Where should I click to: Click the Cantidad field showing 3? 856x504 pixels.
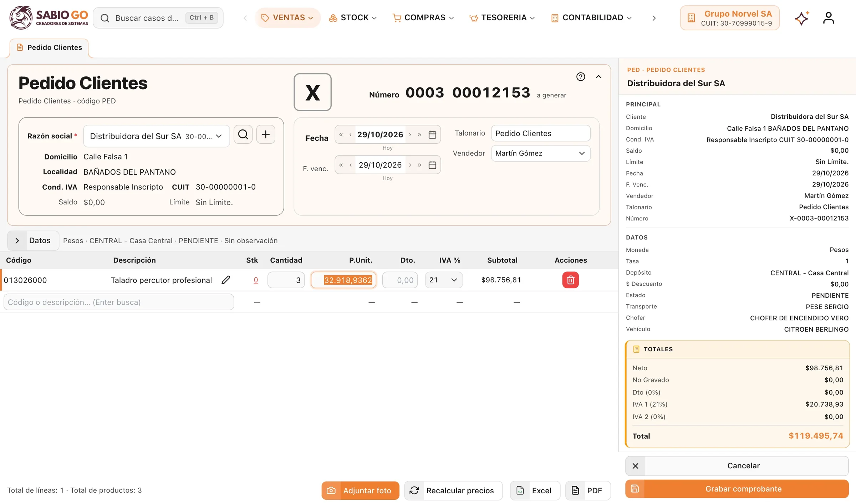pos(286,280)
